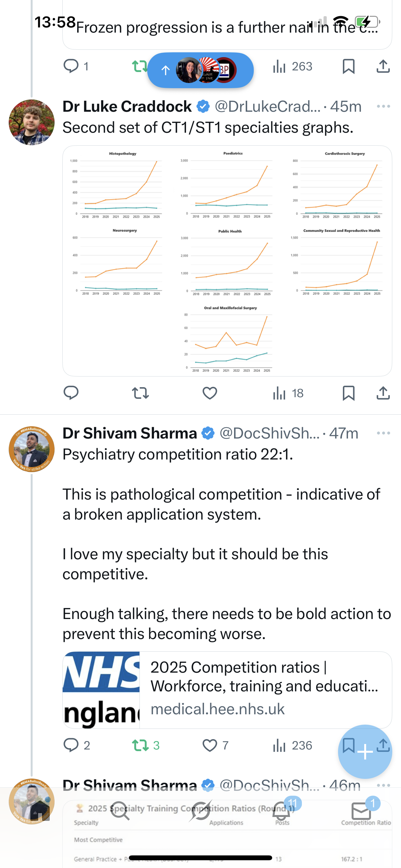Open more options on bottom Shivam Sharma post
Screen dimensions: 401x868
pos(384,785)
